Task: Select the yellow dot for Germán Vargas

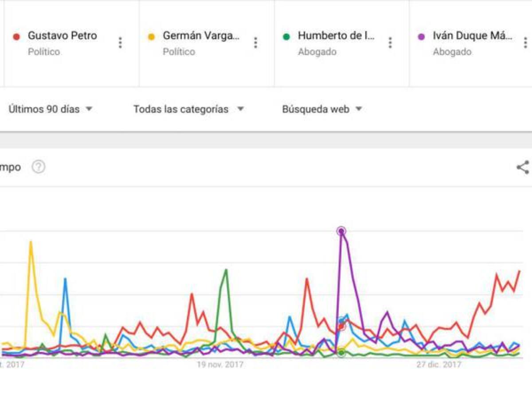Action: click(x=151, y=36)
